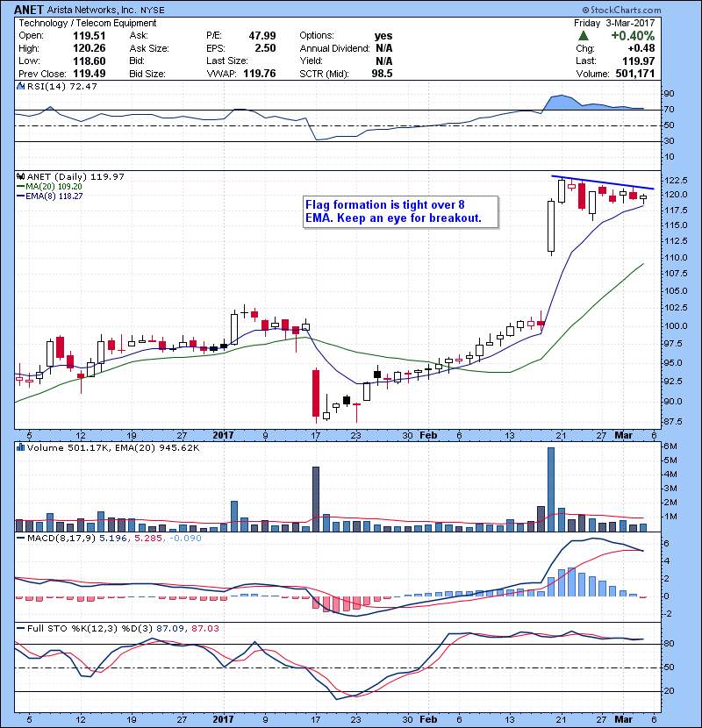Click the +0.40% percent change
The image size is (702, 728).
633,36
